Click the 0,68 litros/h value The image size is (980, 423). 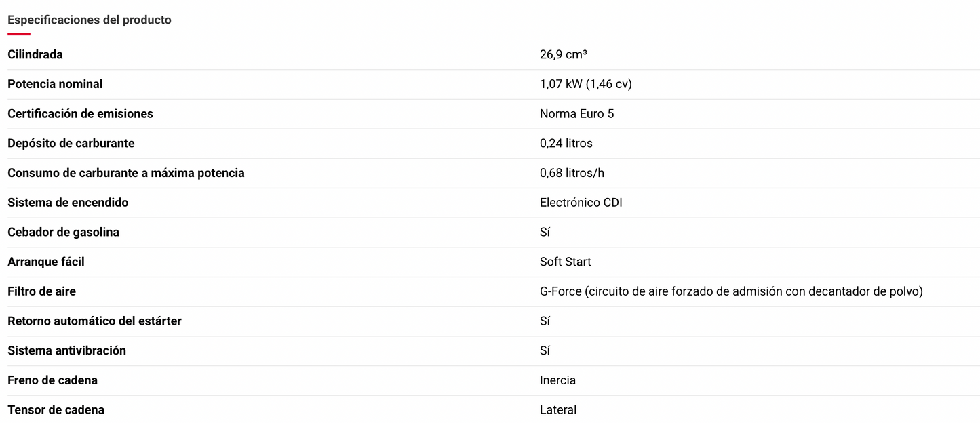[x=572, y=173]
